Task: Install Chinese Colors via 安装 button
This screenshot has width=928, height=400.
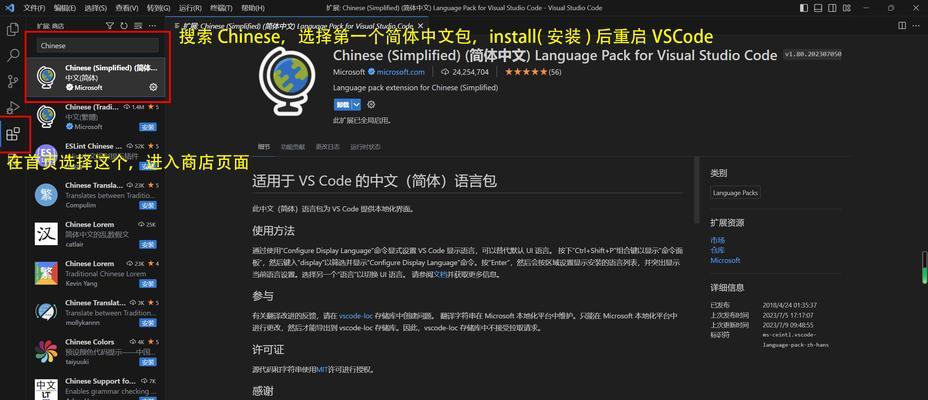Action: click(x=147, y=362)
